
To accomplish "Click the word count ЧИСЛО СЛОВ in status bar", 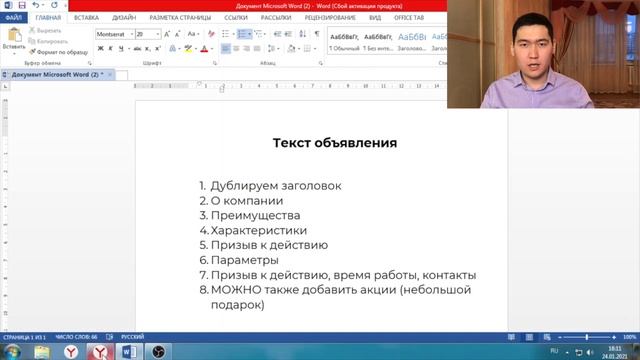I will point(76,337).
